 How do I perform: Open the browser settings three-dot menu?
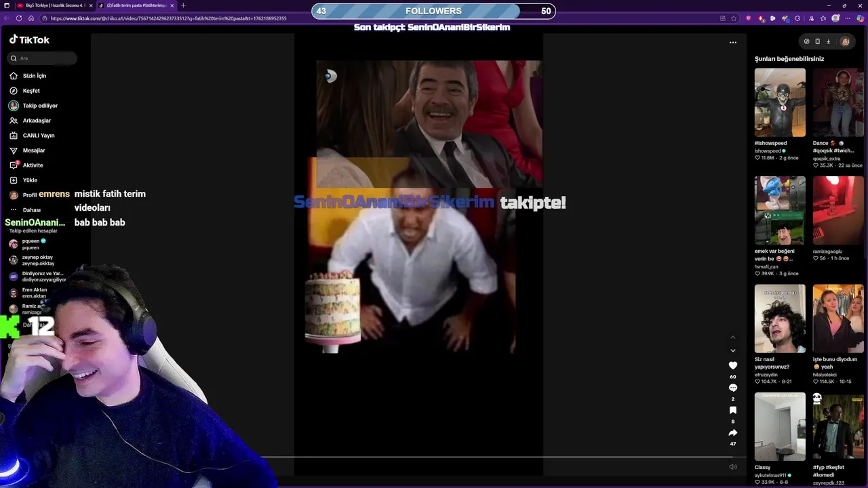click(x=848, y=18)
